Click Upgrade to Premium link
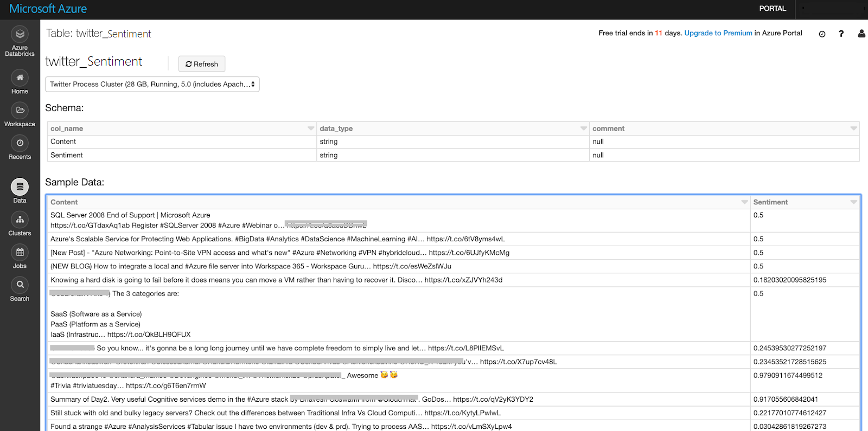868x431 pixels. click(x=718, y=33)
